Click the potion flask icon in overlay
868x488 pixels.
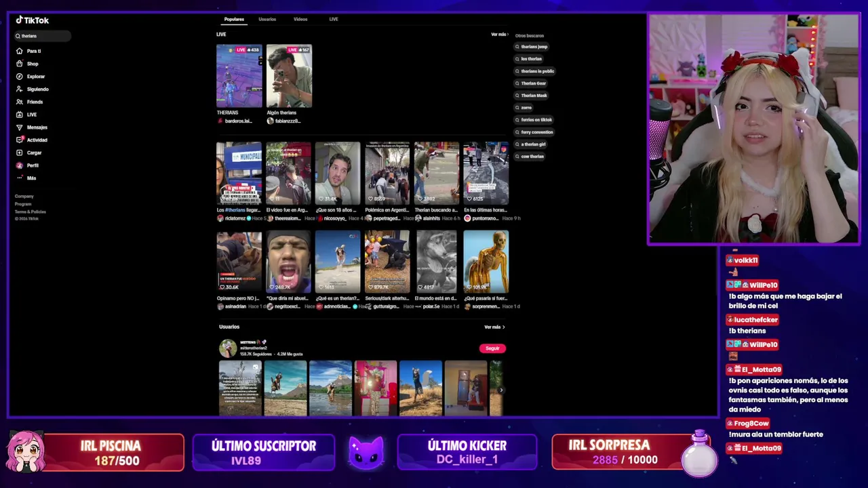click(700, 453)
